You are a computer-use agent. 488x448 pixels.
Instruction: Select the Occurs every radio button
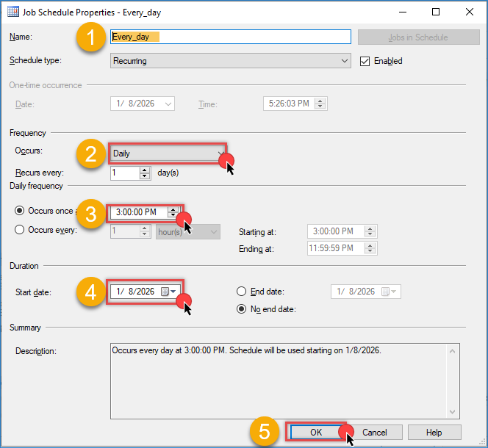[21, 229]
